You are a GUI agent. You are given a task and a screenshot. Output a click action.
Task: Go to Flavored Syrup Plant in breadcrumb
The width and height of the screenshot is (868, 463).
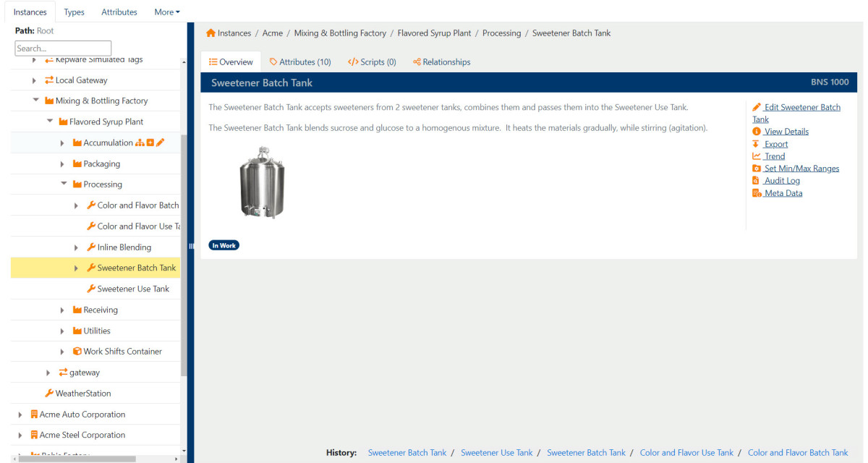(x=434, y=33)
